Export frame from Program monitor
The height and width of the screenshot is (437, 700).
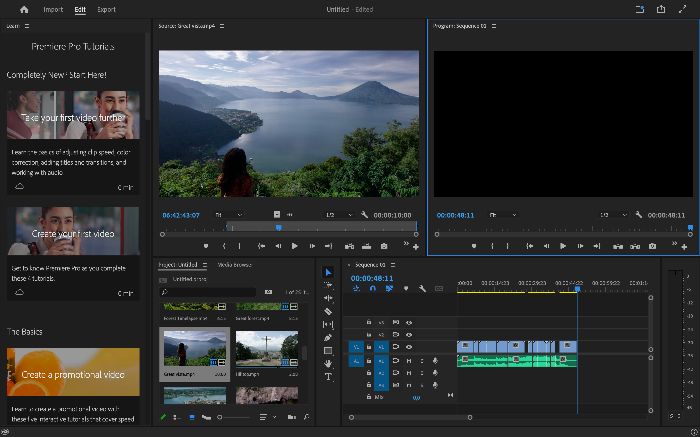pos(653,246)
